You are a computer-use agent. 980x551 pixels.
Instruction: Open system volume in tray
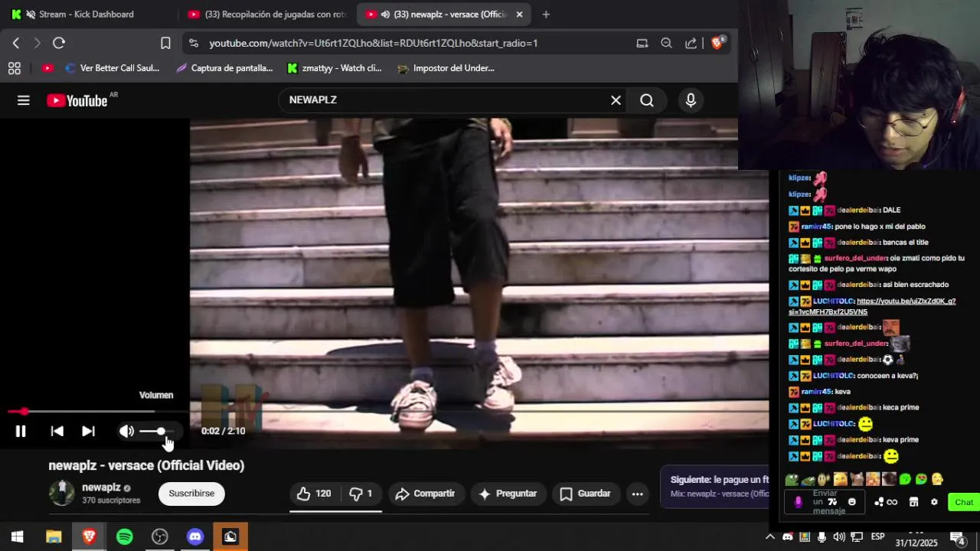pos(839,537)
